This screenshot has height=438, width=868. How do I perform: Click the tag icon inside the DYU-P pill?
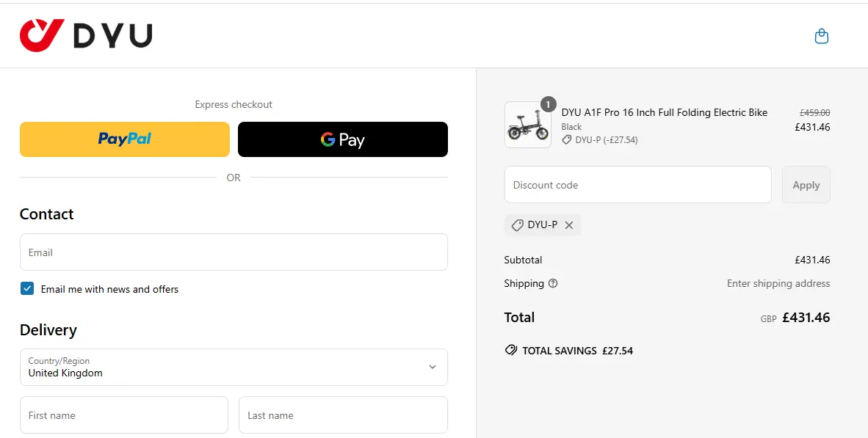coord(517,225)
